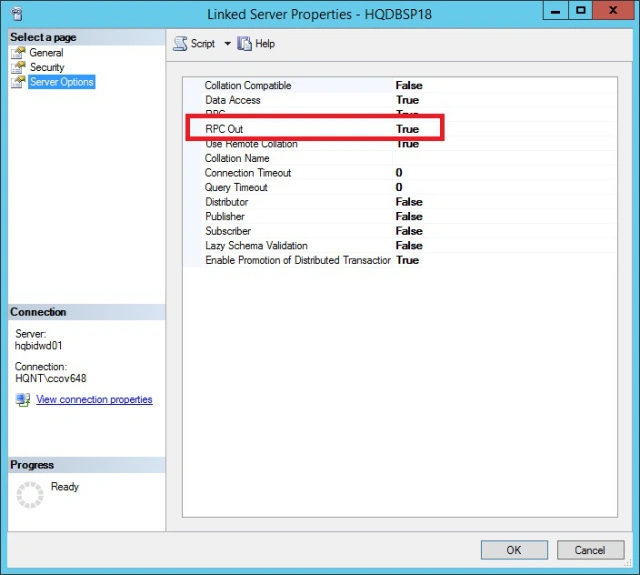Click the Data Access True value
The height and width of the screenshot is (575, 640).
tap(407, 100)
